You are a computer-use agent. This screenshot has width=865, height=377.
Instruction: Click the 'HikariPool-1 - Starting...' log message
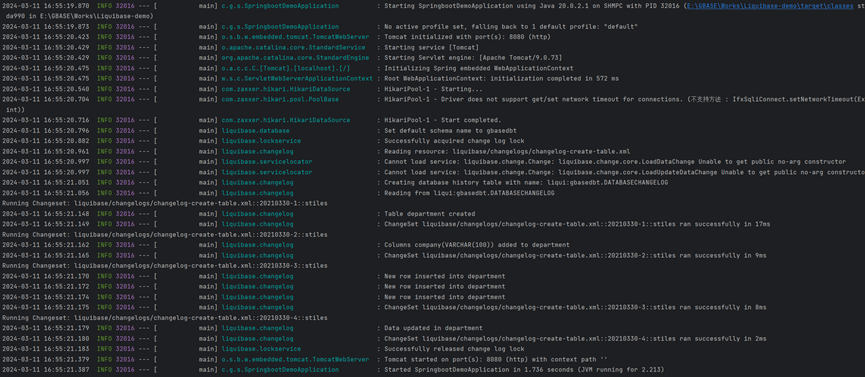click(x=433, y=89)
